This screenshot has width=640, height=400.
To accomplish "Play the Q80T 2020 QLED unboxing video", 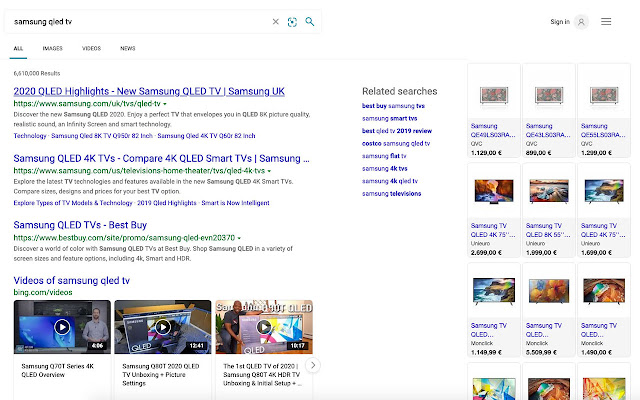I will coord(163,327).
